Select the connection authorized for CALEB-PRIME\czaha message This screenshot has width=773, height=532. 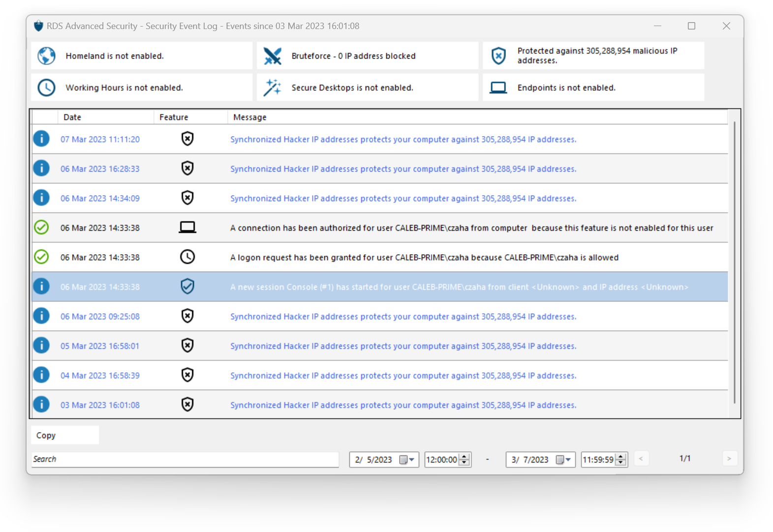(x=472, y=228)
